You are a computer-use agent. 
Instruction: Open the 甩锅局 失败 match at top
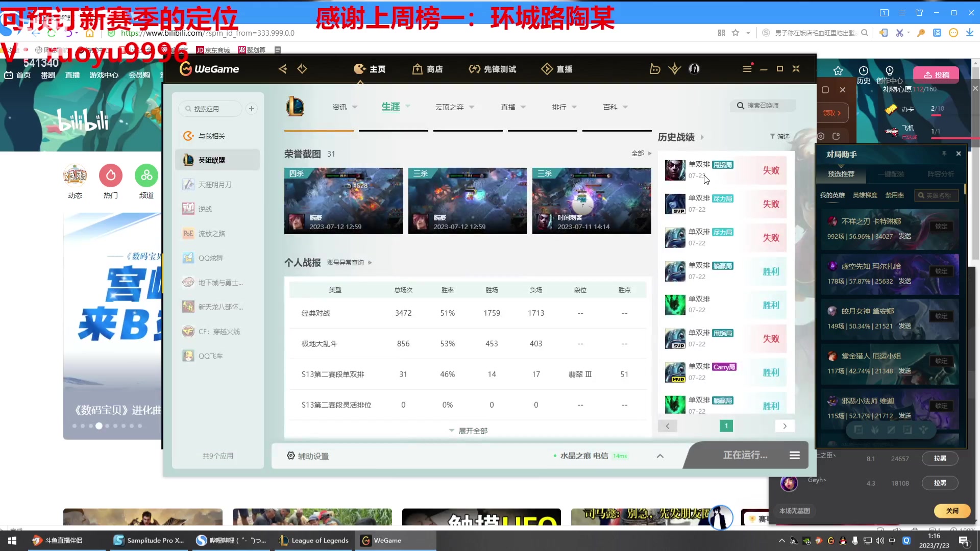(x=724, y=170)
